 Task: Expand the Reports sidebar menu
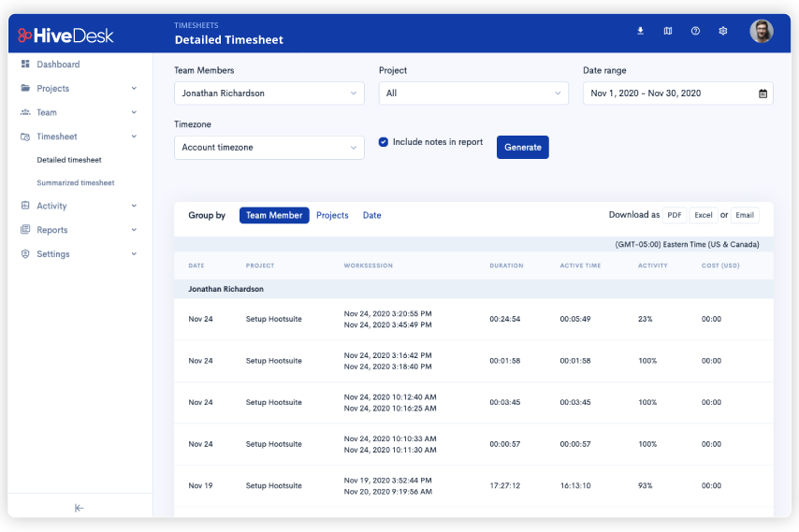pos(79,230)
